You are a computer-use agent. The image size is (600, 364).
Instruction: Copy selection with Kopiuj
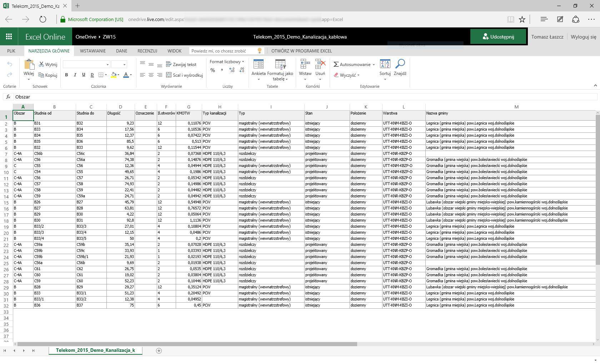48,75
